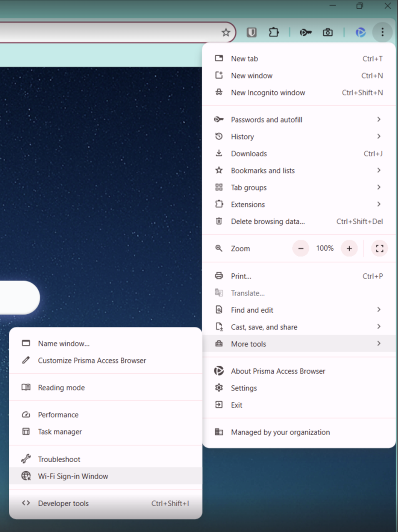Click Managed by your organization
398x532 pixels.
[x=299, y=432]
